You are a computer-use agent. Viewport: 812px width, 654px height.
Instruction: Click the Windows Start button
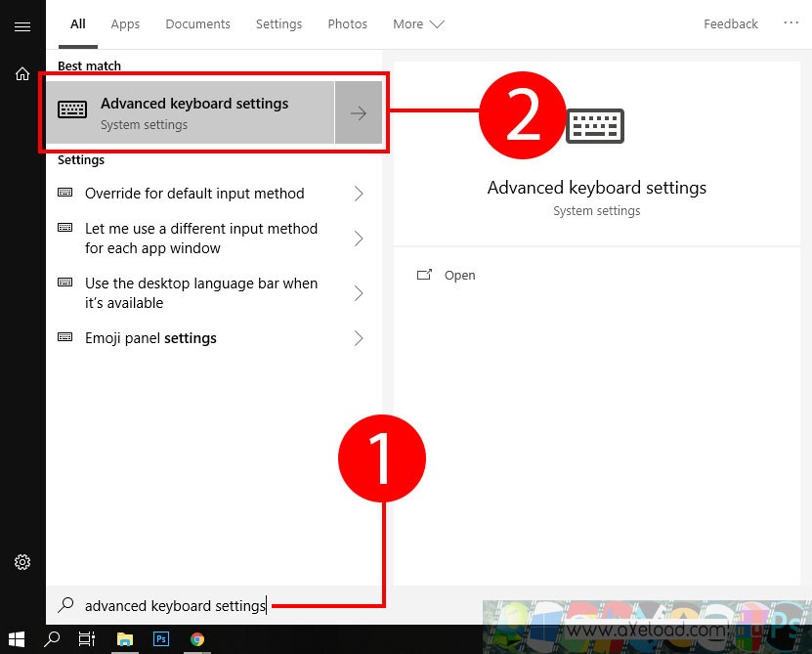[x=16, y=639]
